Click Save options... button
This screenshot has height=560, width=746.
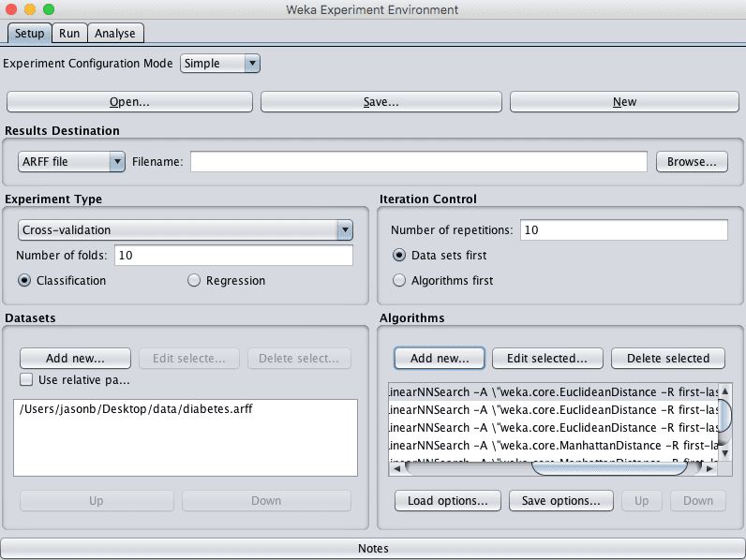pyautogui.click(x=561, y=501)
